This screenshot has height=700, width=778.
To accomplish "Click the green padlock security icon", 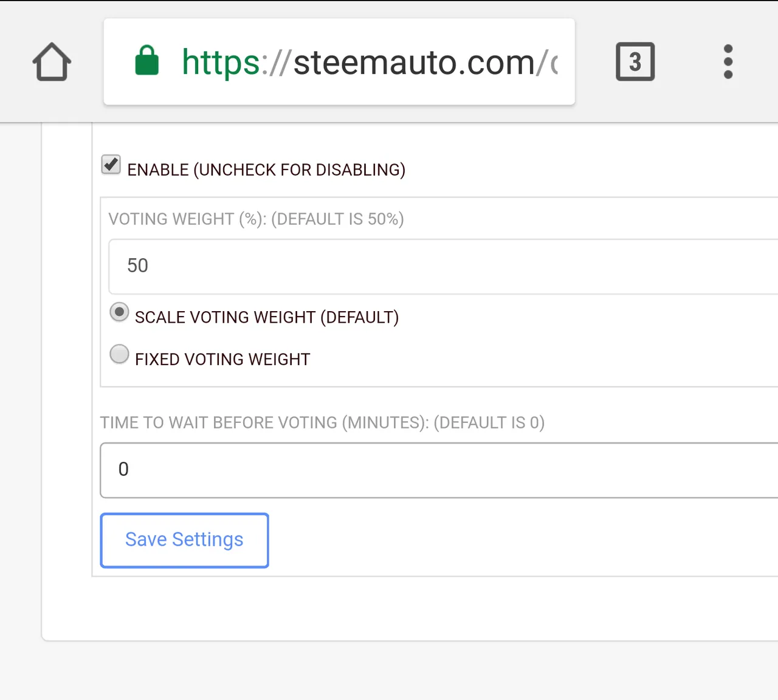I will click(146, 60).
